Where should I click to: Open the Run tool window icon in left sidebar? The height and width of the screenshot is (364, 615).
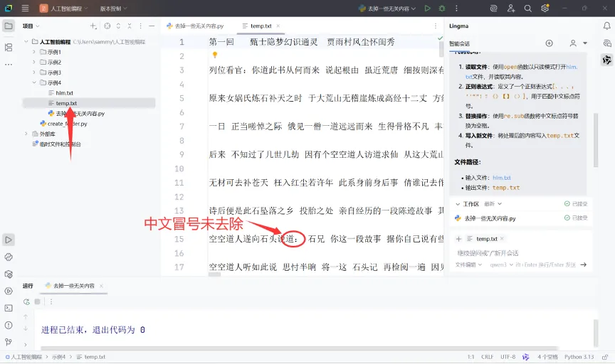click(x=9, y=240)
